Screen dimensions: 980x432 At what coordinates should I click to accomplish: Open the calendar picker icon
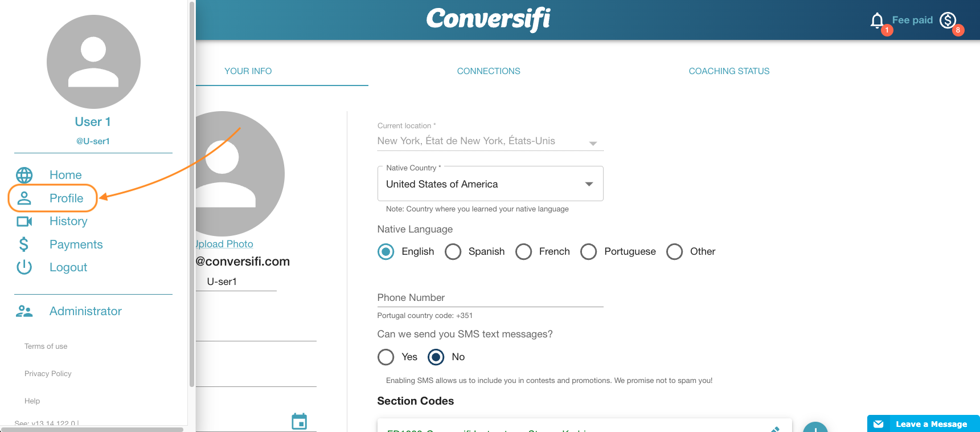click(x=300, y=421)
